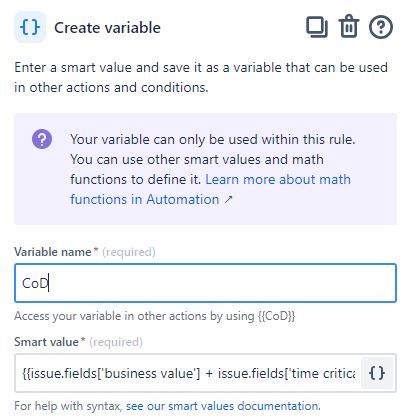Open Learn more about math functions link

pos(211,189)
